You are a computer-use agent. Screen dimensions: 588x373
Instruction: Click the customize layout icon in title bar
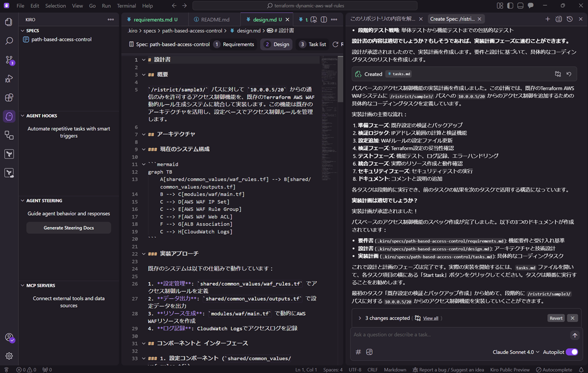500,6
